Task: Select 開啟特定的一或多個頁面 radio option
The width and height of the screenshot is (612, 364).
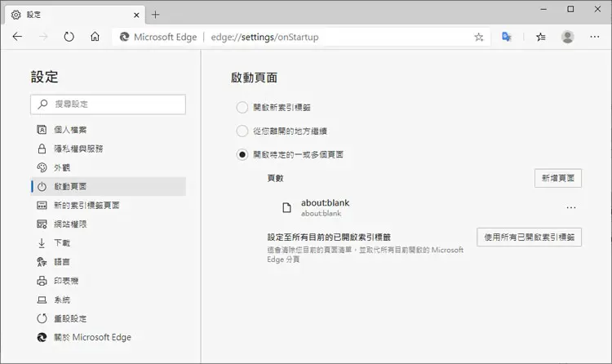Action: pyautogui.click(x=242, y=155)
